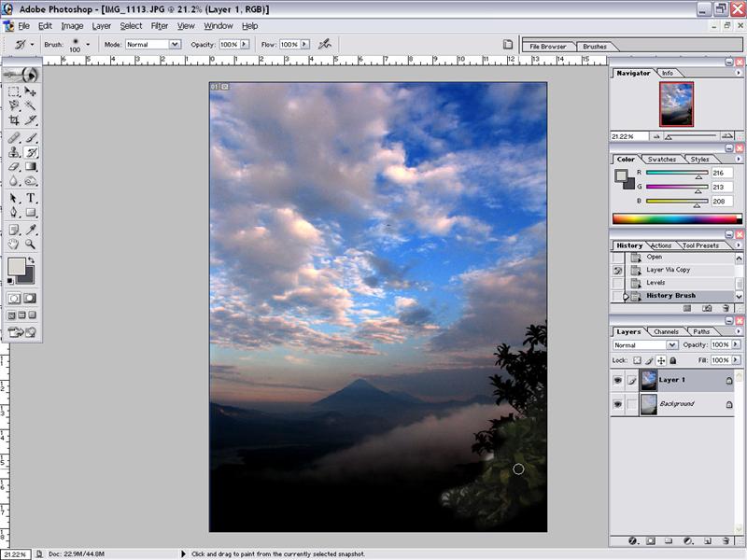This screenshot has height=560, width=747.
Task: Open the Layers panel flyout menu
Action: (739, 331)
